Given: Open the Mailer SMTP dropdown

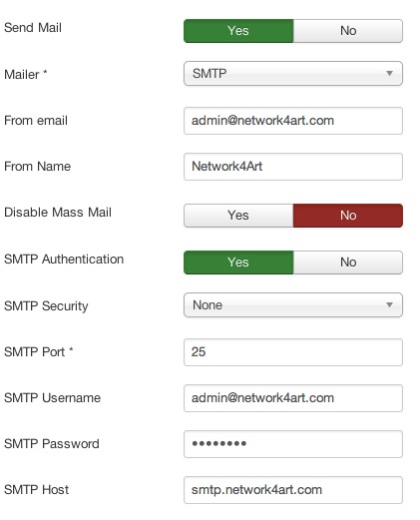Looking at the screenshot, I should tap(293, 74).
